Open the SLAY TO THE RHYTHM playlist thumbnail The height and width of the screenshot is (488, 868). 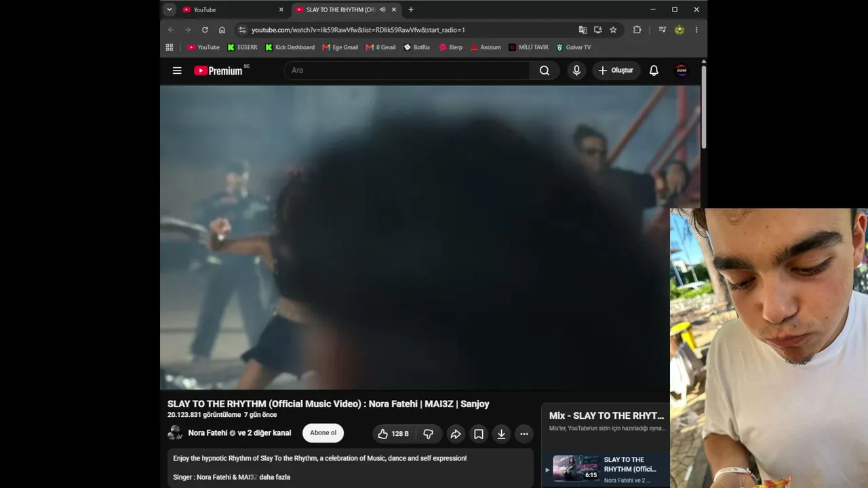click(x=576, y=468)
